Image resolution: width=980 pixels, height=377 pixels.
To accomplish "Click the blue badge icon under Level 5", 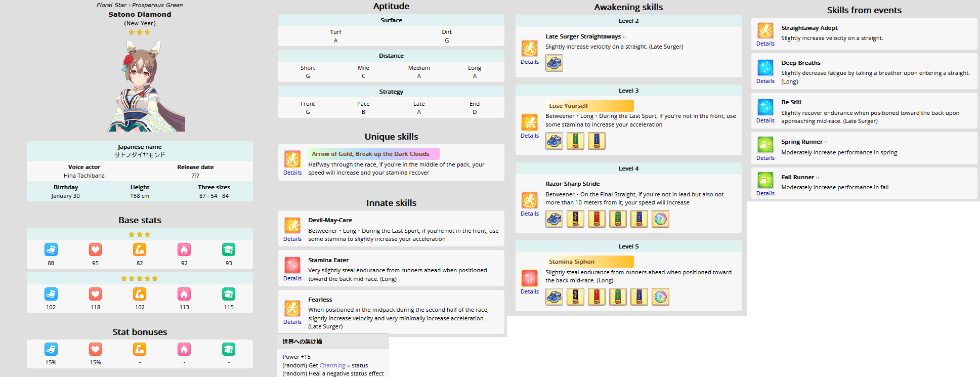I will click(639, 297).
